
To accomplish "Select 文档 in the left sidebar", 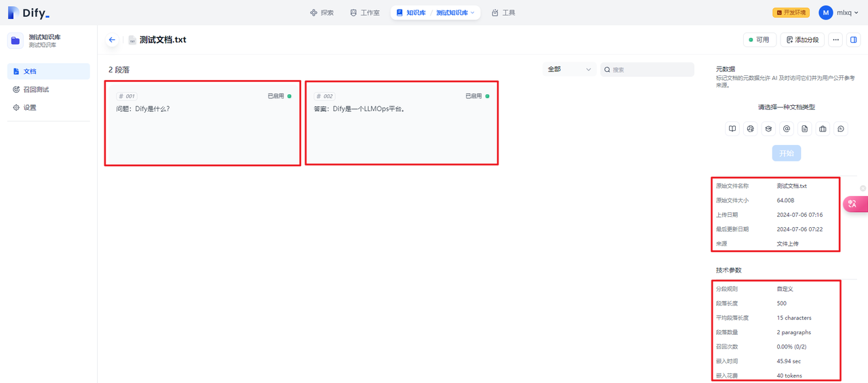I will tap(49, 71).
